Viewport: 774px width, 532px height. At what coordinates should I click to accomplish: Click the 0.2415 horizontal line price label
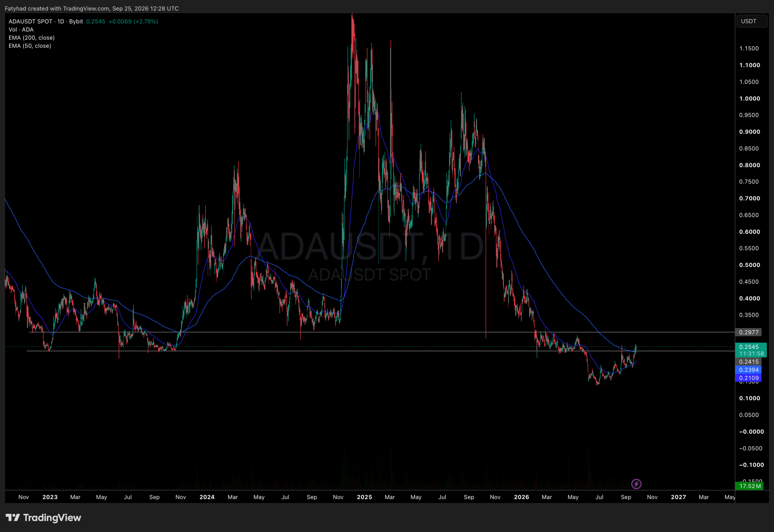(x=748, y=362)
